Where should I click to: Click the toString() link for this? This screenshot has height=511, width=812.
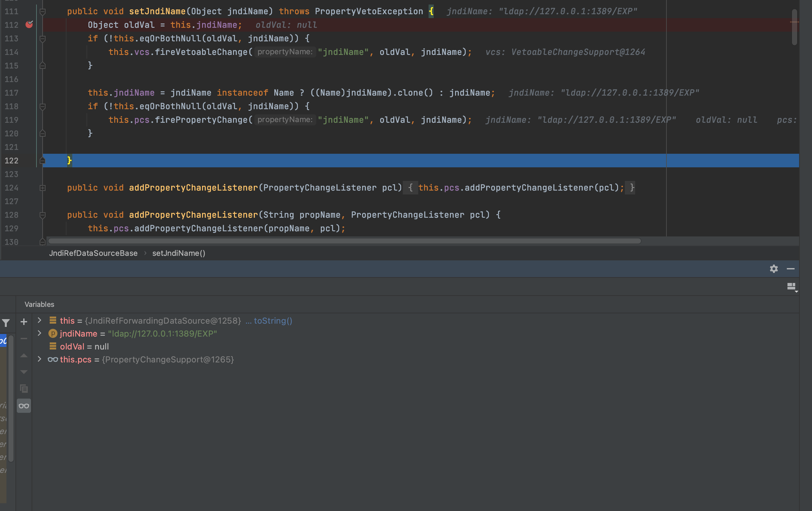(273, 321)
